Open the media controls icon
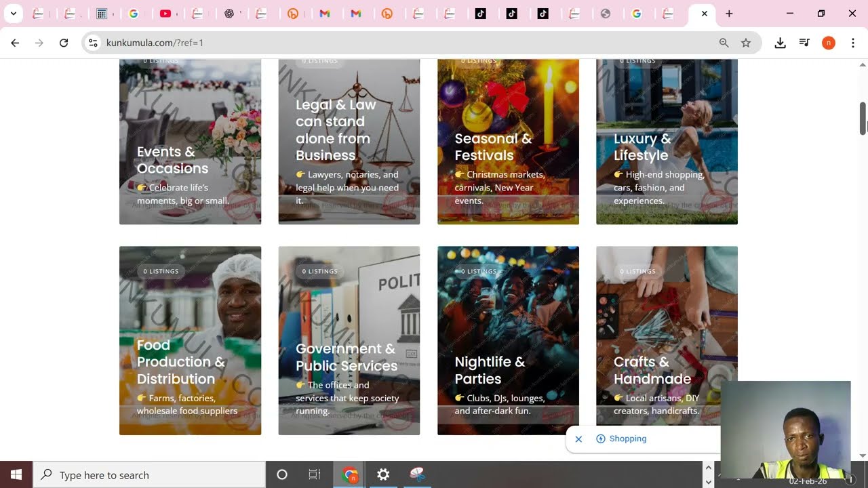 click(804, 43)
